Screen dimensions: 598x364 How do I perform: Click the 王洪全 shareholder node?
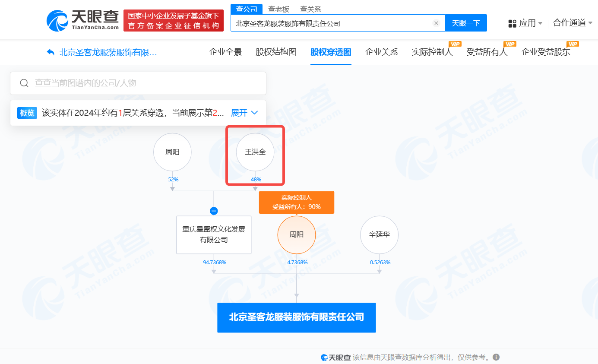255,152
